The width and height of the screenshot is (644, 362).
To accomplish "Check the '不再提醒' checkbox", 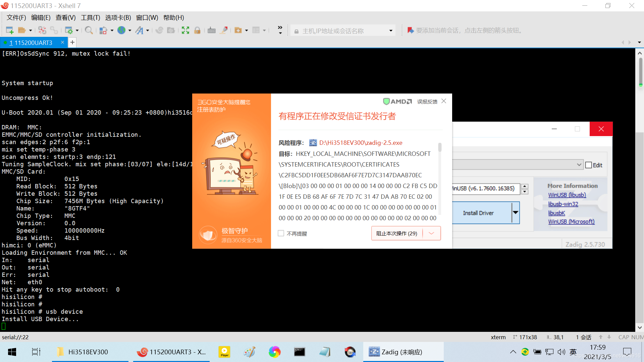I will tap(281, 233).
